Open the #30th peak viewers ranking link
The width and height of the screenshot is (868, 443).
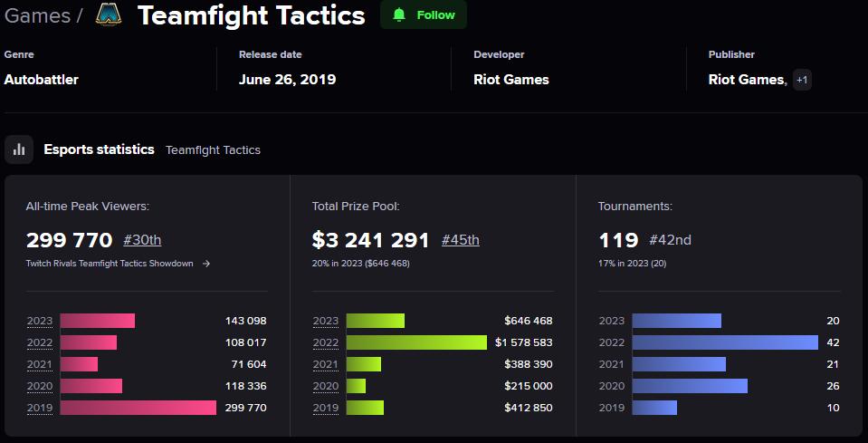point(142,240)
